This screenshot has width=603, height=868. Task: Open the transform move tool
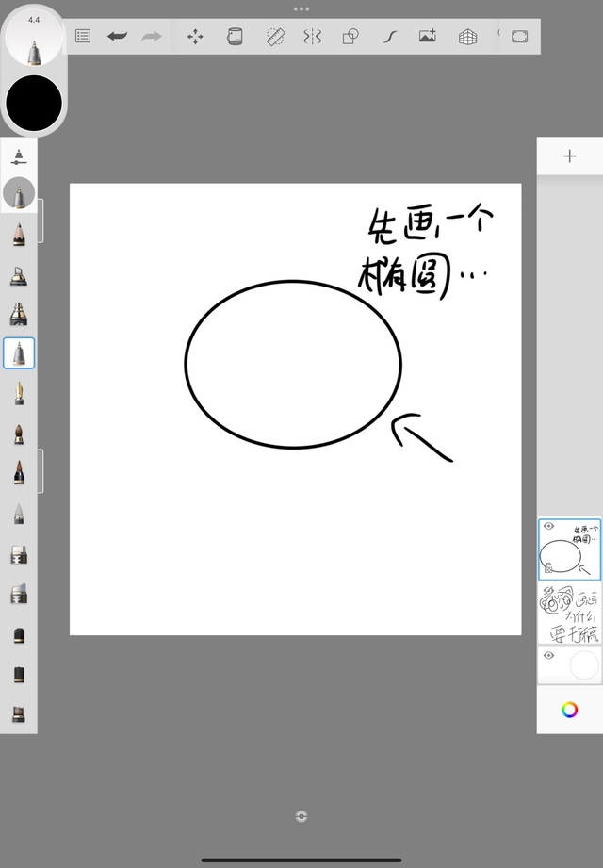pyautogui.click(x=195, y=37)
